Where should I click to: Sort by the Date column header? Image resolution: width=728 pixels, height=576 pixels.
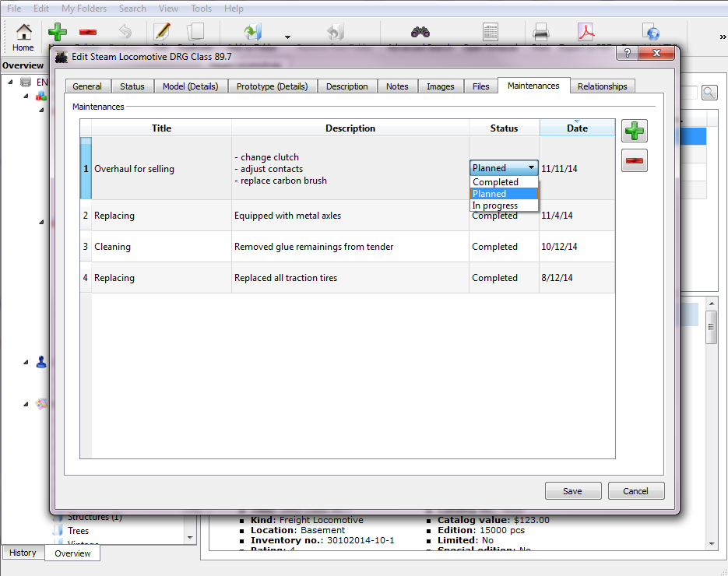click(577, 128)
